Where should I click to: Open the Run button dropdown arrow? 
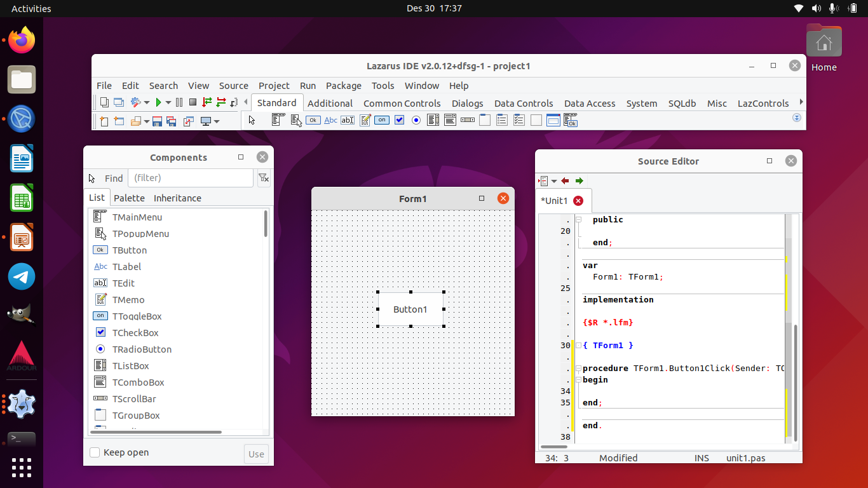168,102
